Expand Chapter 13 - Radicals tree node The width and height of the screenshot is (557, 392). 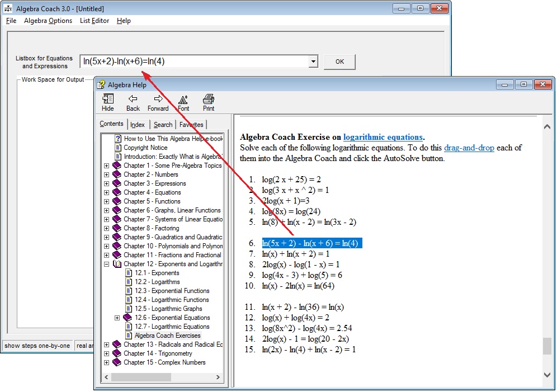[106, 345]
